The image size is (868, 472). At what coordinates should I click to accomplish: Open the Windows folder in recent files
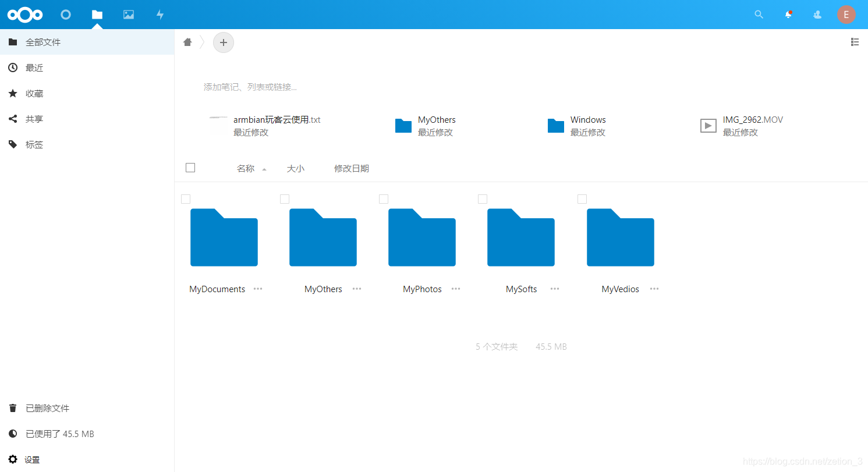(x=587, y=119)
